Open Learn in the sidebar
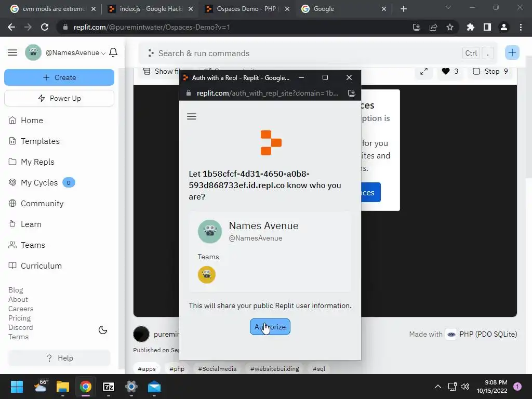 (25, 224)
